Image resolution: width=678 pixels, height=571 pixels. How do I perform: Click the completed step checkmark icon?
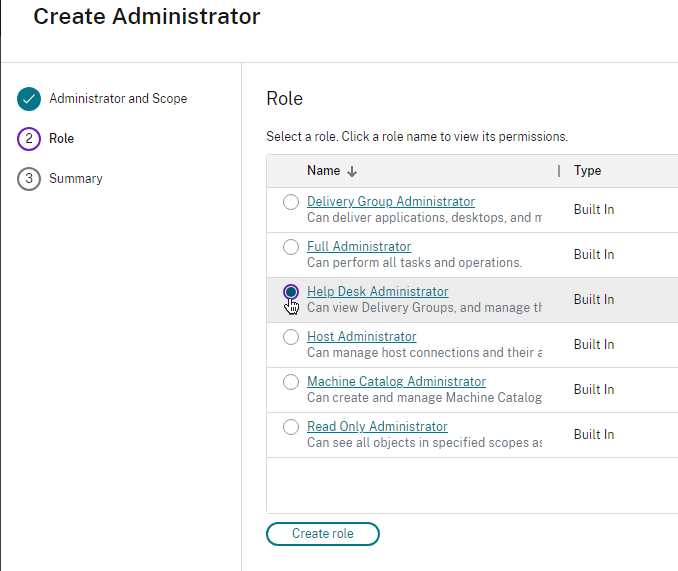[x=29, y=99]
